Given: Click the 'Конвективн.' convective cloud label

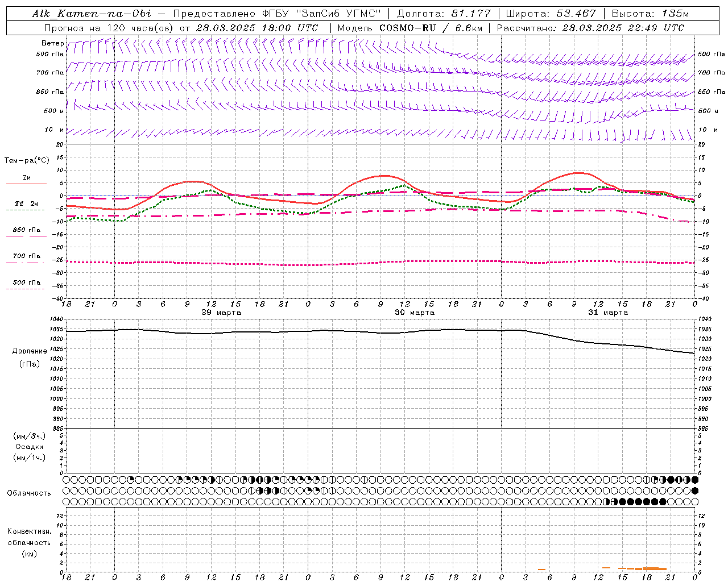Looking at the screenshot, I should tap(30, 531).
